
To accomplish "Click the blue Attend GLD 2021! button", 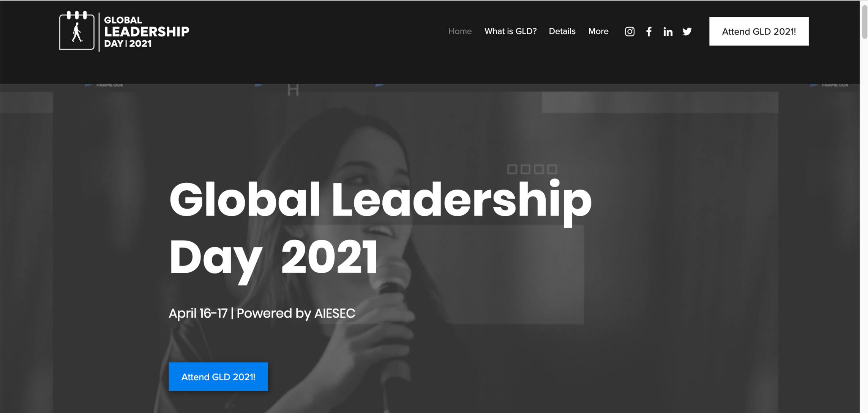I will pyautogui.click(x=218, y=377).
